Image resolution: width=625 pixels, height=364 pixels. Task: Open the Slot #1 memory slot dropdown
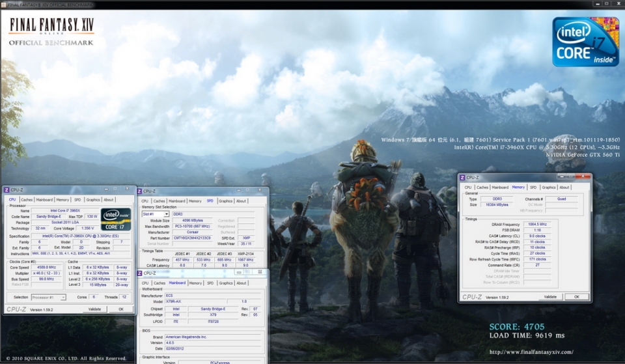(156, 214)
